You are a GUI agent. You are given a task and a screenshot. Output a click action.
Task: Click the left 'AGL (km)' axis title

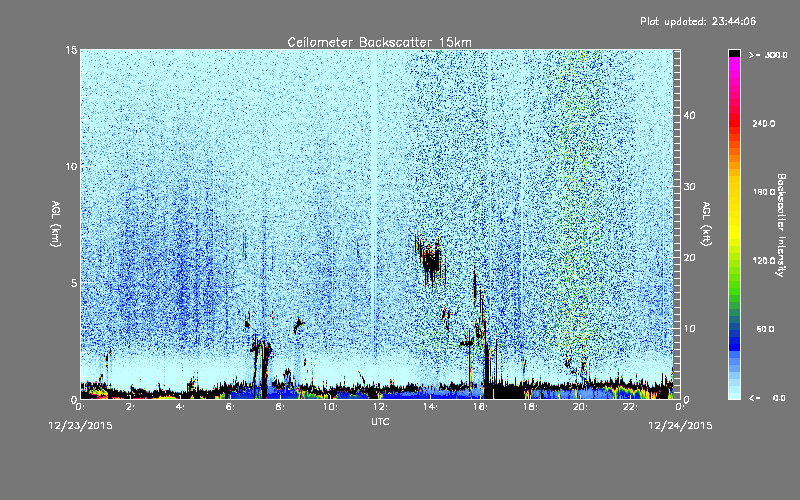[x=56, y=223]
